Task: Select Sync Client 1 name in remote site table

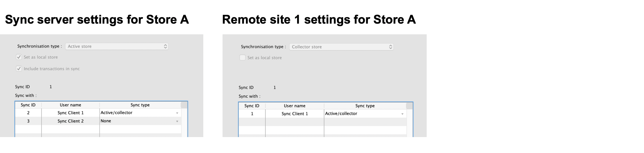Action: pos(295,114)
